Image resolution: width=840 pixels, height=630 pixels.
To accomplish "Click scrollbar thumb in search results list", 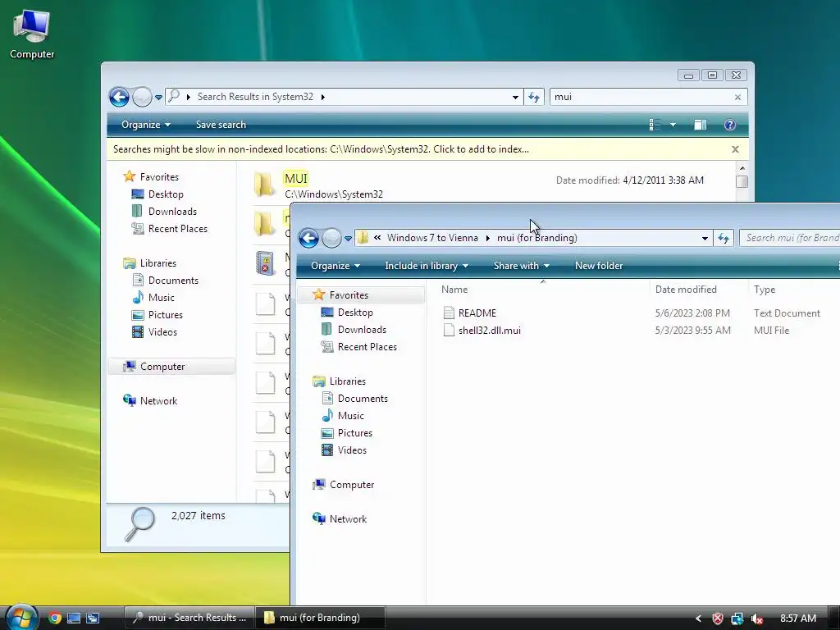I will click(x=742, y=181).
